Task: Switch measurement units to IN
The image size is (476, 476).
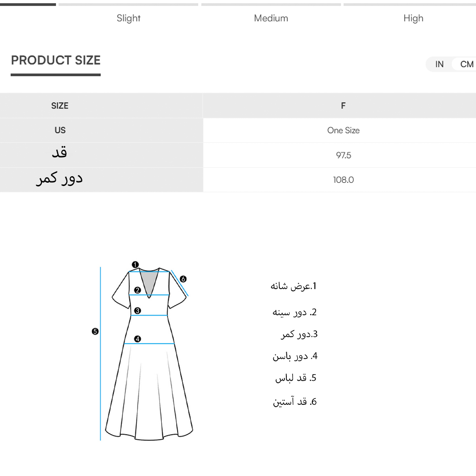Action: pos(439,64)
